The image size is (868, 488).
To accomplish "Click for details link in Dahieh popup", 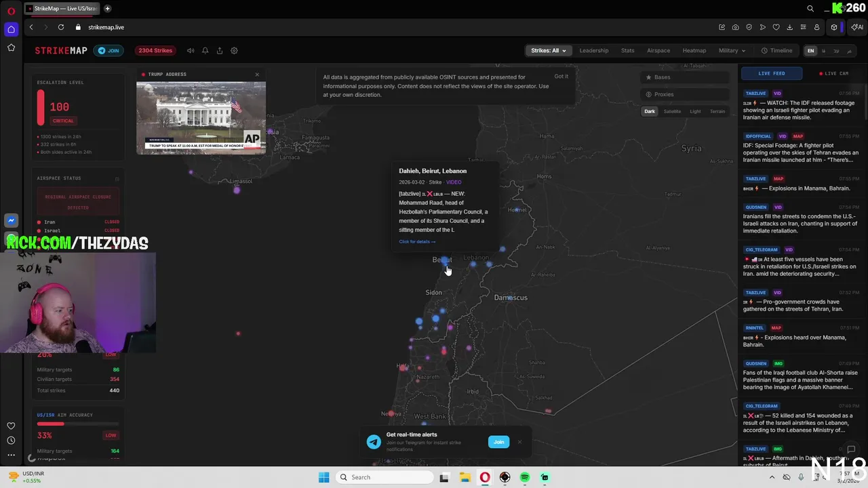I will pos(417,241).
